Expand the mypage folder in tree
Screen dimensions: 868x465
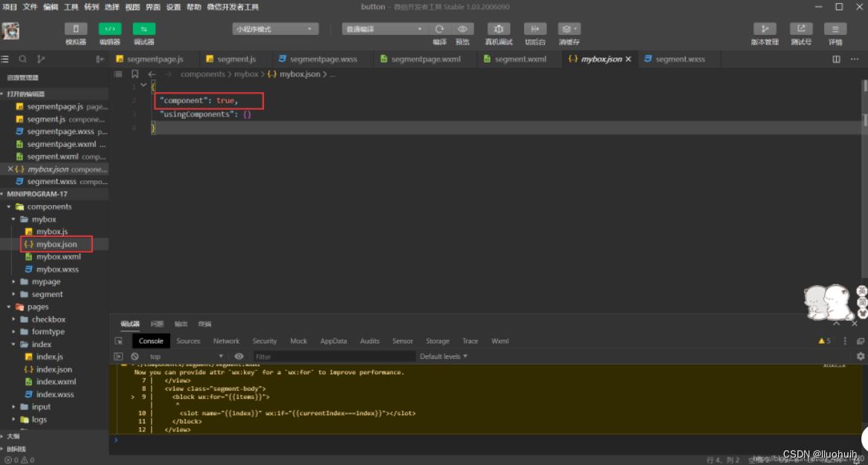pos(45,282)
